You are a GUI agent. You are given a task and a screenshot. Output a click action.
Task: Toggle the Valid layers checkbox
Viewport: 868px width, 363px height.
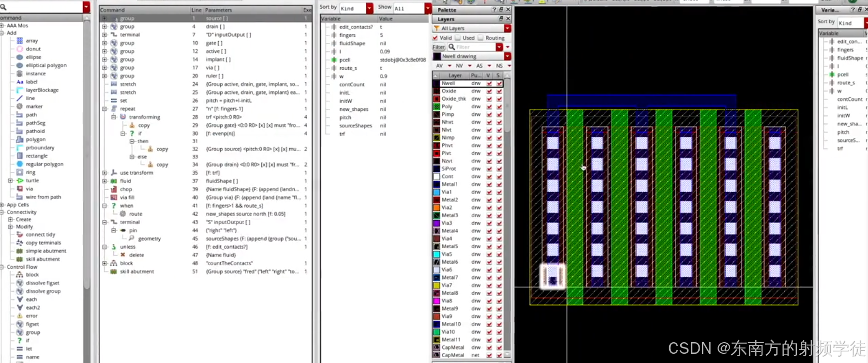point(435,38)
